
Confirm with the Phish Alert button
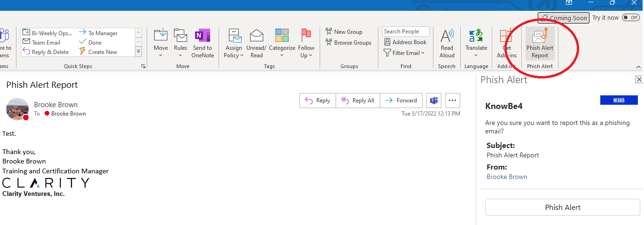[563, 207]
